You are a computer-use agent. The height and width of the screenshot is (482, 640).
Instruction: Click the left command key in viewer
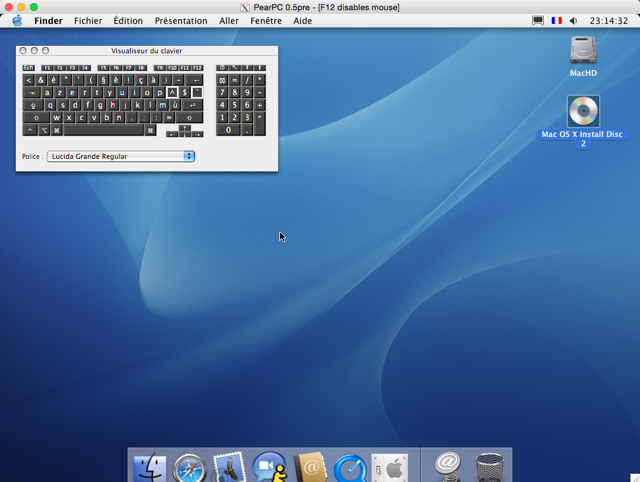(57, 130)
